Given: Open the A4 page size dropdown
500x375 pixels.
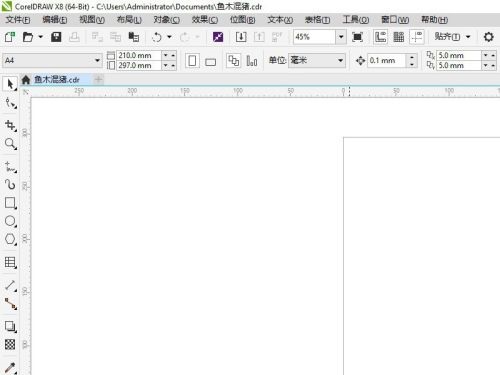Looking at the screenshot, I should [x=97, y=60].
